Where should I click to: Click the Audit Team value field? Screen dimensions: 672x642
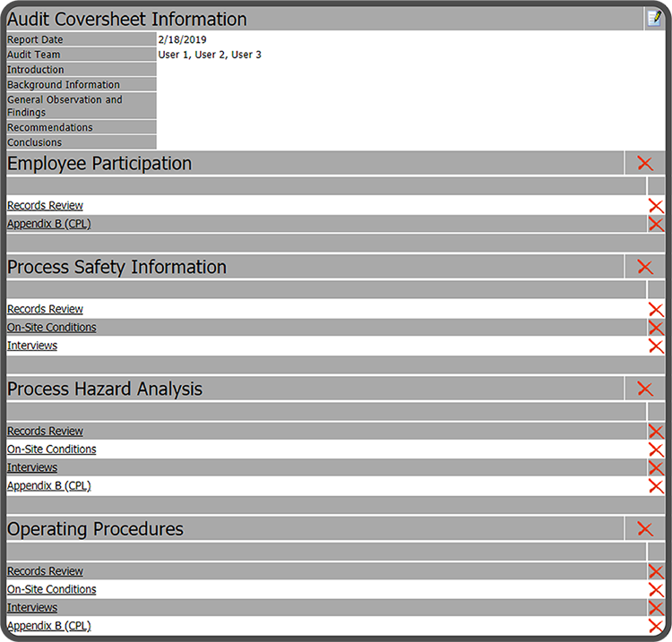coord(210,55)
